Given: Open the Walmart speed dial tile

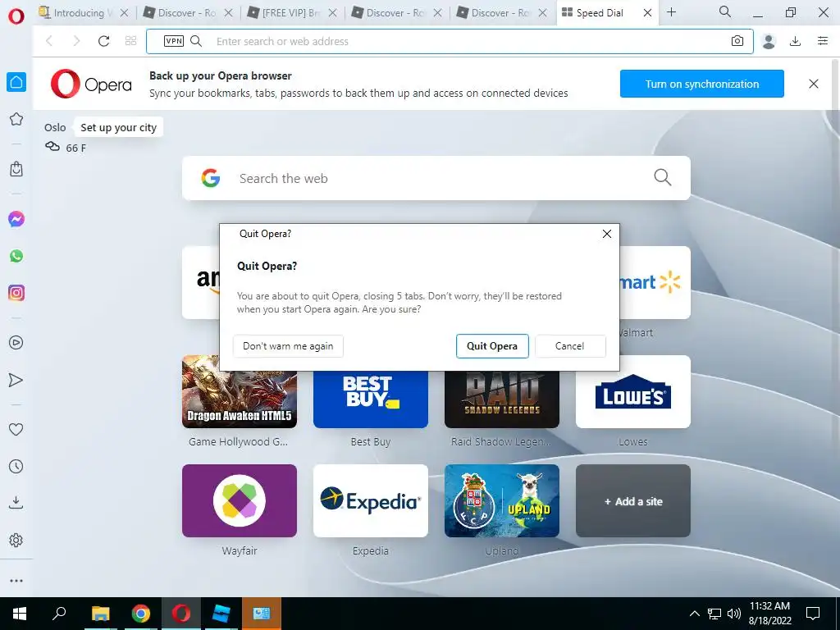Looking at the screenshot, I should (655, 282).
